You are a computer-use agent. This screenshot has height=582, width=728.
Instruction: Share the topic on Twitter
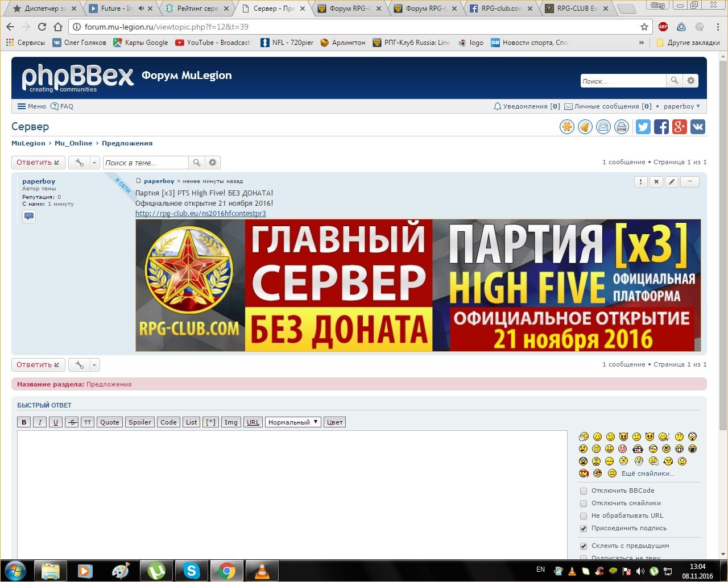[x=643, y=127]
